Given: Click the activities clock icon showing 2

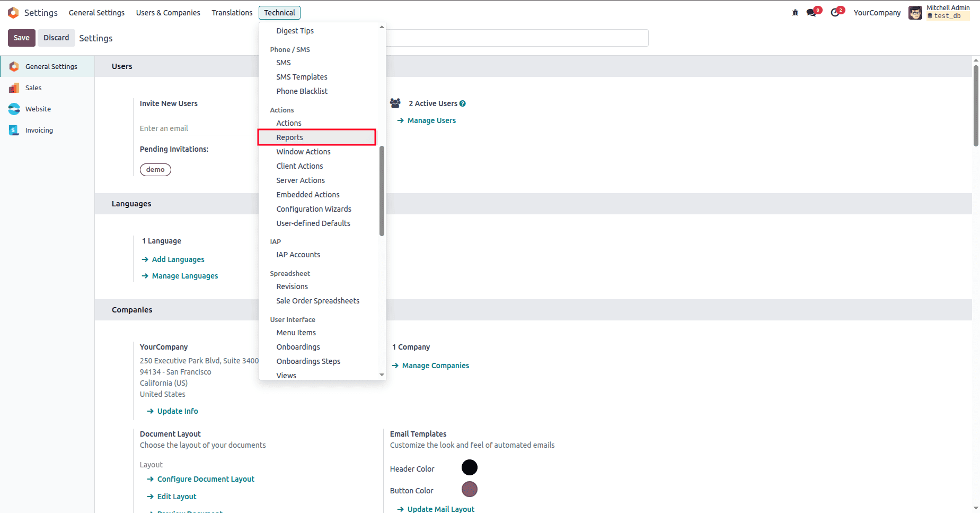Looking at the screenshot, I should 835,12.
